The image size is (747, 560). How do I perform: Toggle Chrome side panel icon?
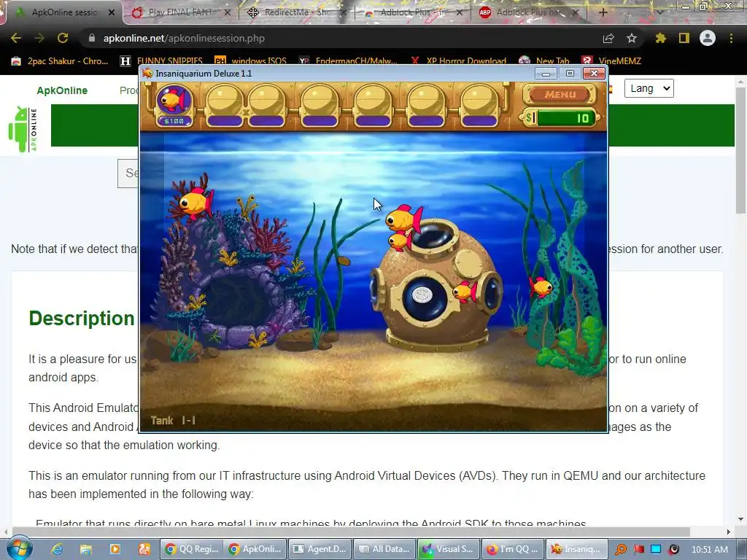click(684, 38)
